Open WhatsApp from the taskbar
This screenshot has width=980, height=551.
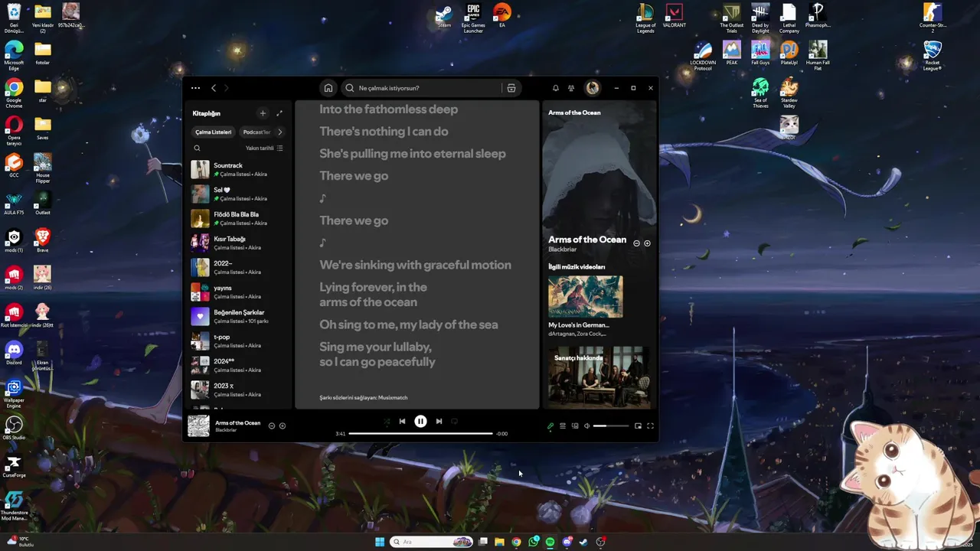pyautogui.click(x=533, y=542)
